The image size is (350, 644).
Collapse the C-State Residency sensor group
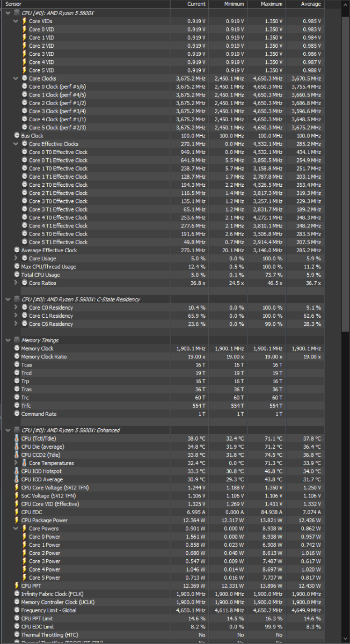tap(8, 299)
